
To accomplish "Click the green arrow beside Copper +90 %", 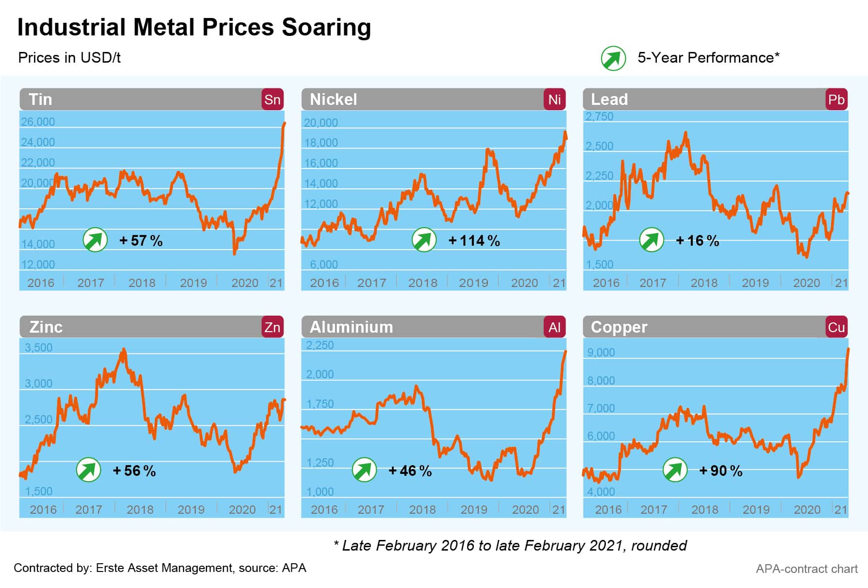I will (675, 470).
